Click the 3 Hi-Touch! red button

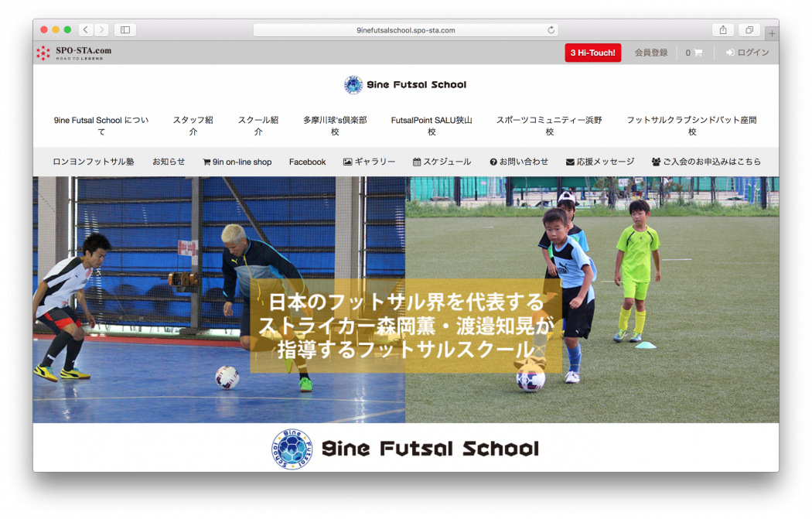[592, 53]
